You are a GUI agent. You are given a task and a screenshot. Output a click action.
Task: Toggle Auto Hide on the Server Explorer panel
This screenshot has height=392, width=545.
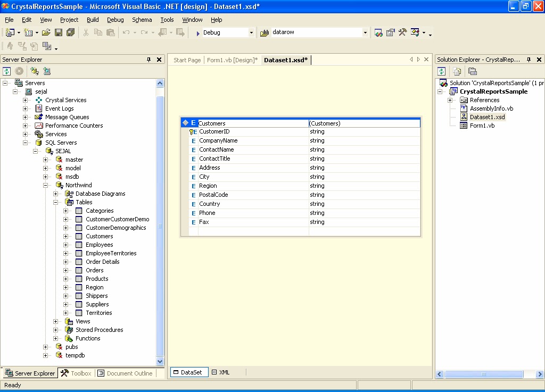pyautogui.click(x=149, y=60)
